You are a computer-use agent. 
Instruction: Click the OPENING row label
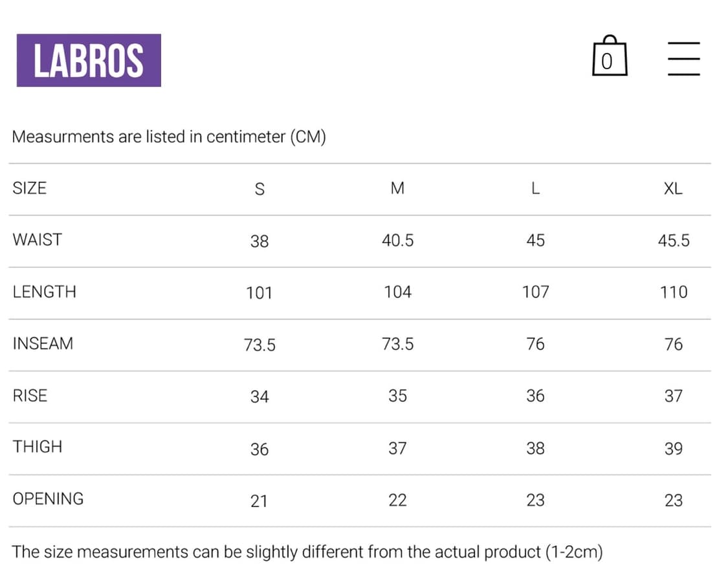48,498
